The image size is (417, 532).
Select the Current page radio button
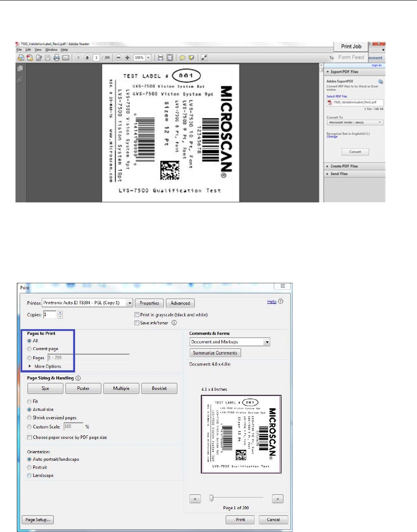tap(29, 349)
